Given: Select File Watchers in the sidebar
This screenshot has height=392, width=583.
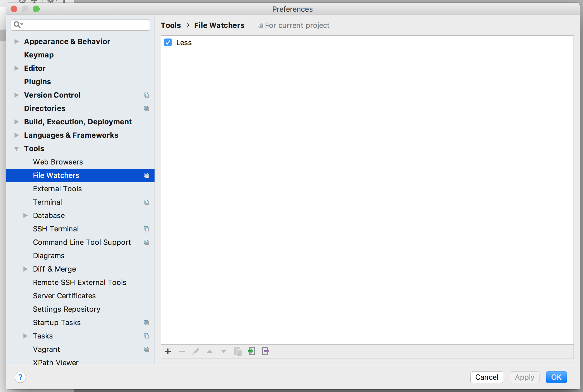Looking at the screenshot, I should tap(80, 175).
